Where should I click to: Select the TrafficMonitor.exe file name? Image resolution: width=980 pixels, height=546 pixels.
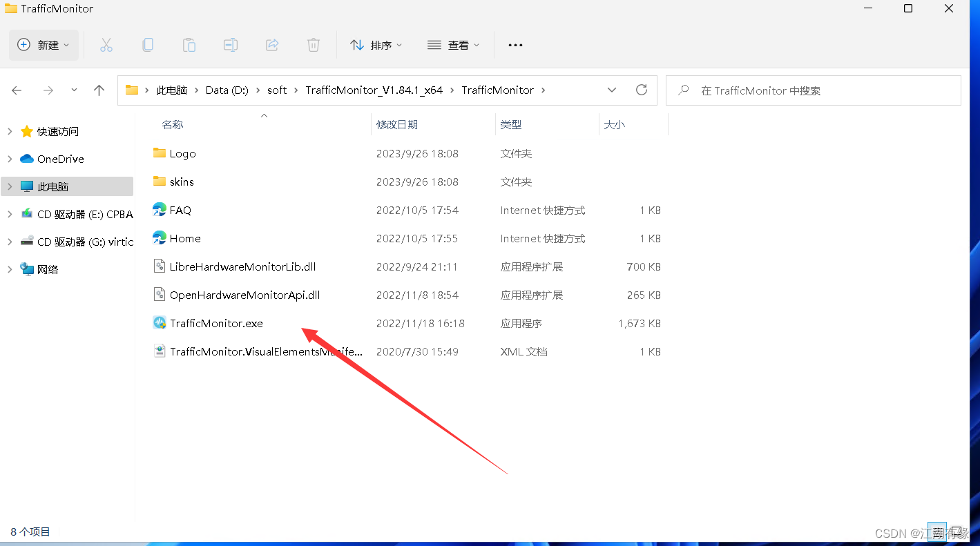click(216, 323)
